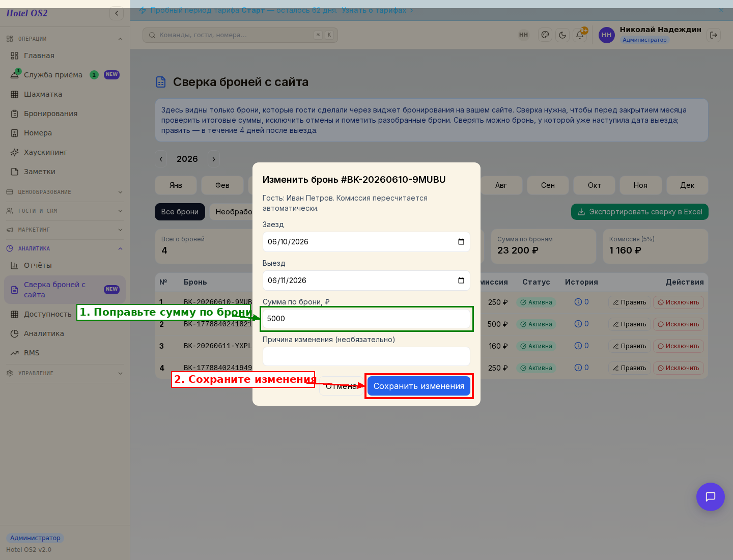This screenshot has height=560, width=733.
Task: Open RMS in the sidebar
Action: (65, 353)
